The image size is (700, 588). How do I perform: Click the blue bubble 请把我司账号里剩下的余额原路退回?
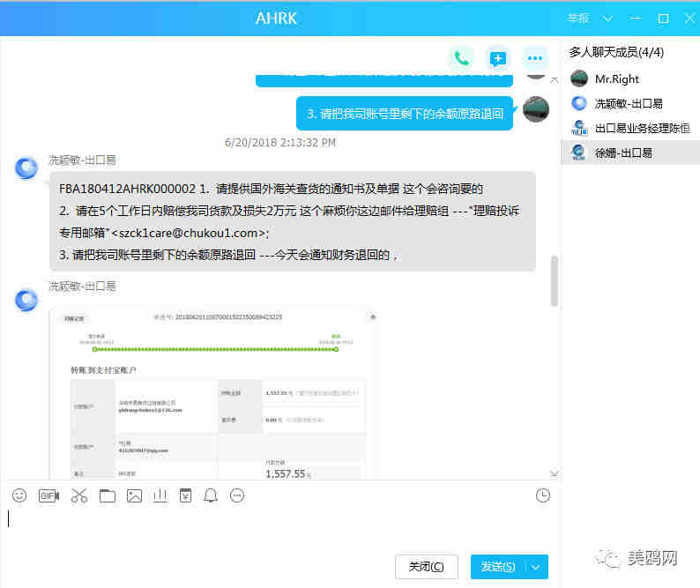(x=405, y=114)
